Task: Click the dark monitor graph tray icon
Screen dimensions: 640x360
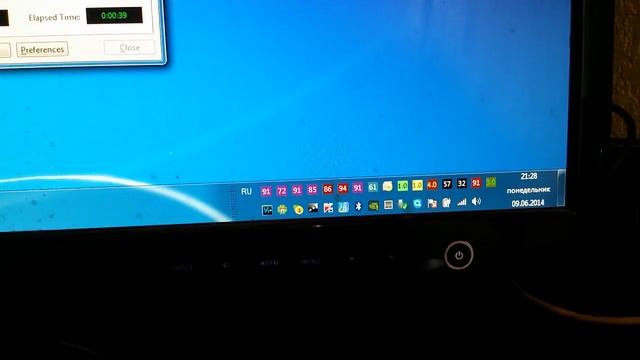Action: point(267,210)
